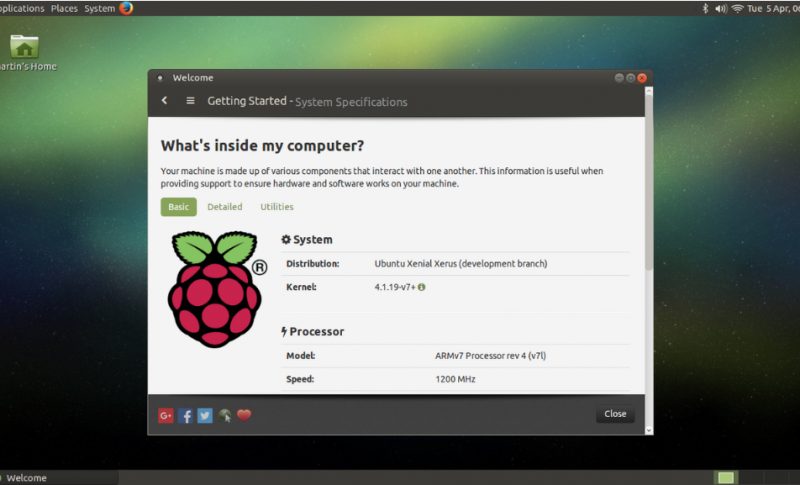This screenshot has width=800, height=485.
Task: Select the Basic tab
Action: (x=179, y=207)
